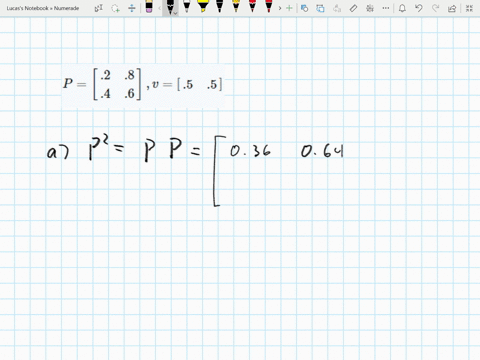480x360 pixels.
Task: Pick the white pen
Action: [x=187, y=7]
